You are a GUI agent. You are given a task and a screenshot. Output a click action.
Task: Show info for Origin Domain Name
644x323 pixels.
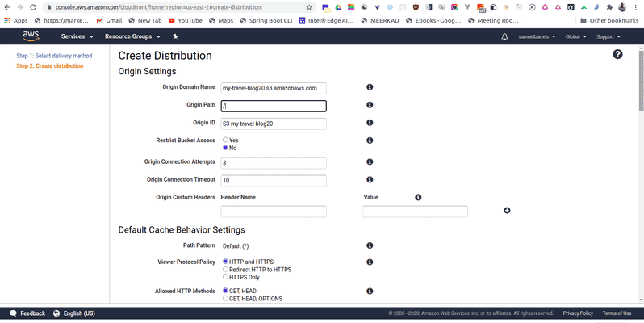click(370, 87)
